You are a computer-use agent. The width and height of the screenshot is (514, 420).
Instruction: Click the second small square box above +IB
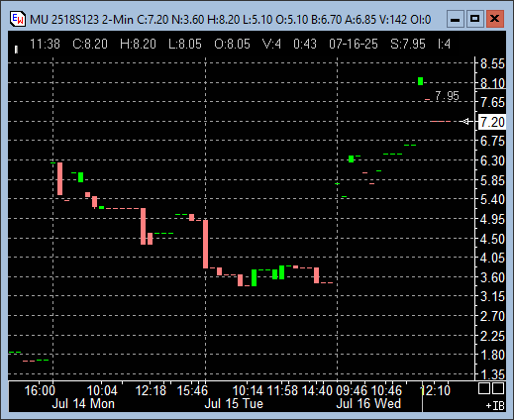498,388
